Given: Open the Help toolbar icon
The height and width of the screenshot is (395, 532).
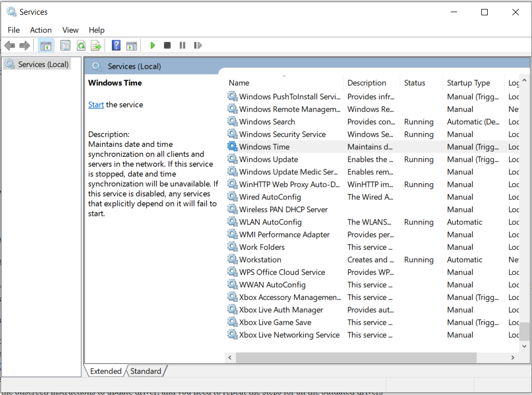Looking at the screenshot, I should coord(116,45).
